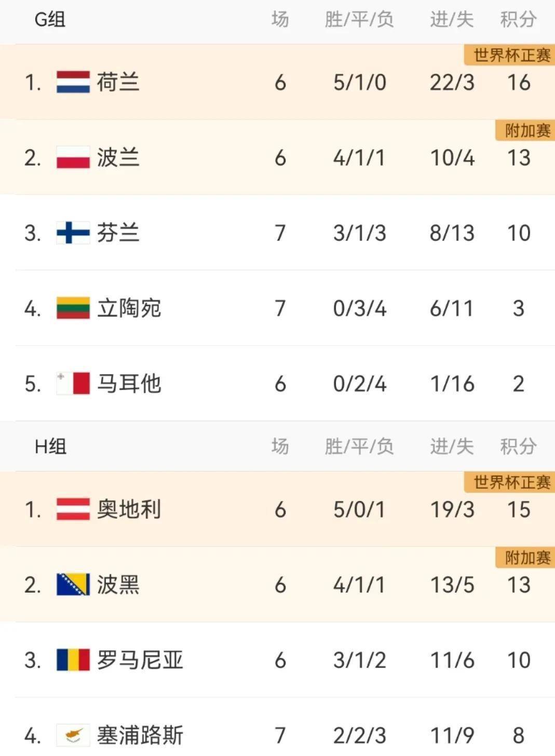Click 积分 column header in G组
This screenshot has height=756, width=555.
point(518,20)
